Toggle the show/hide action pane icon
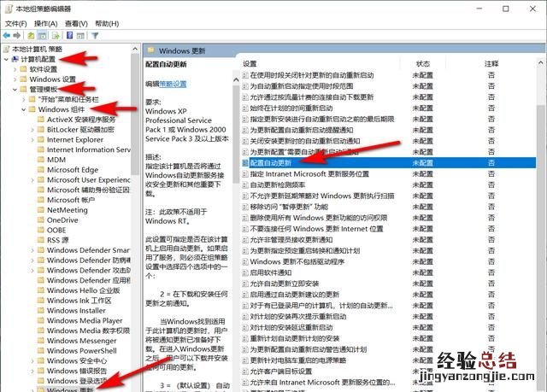The height and width of the screenshot is (392, 547). click(x=80, y=36)
